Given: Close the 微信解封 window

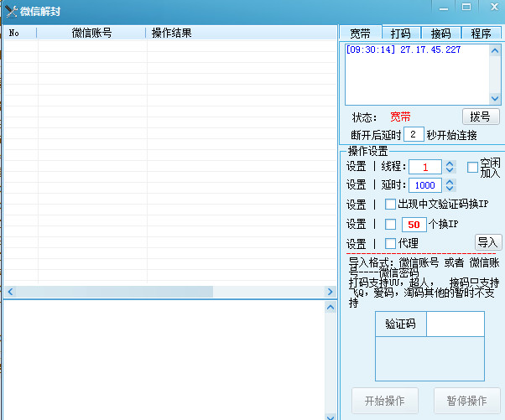Looking at the screenshot, I should click(x=490, y=7).
